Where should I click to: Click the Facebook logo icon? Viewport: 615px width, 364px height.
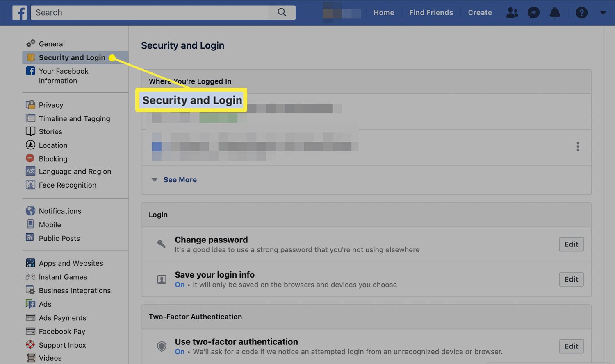[x=19, y=12]
